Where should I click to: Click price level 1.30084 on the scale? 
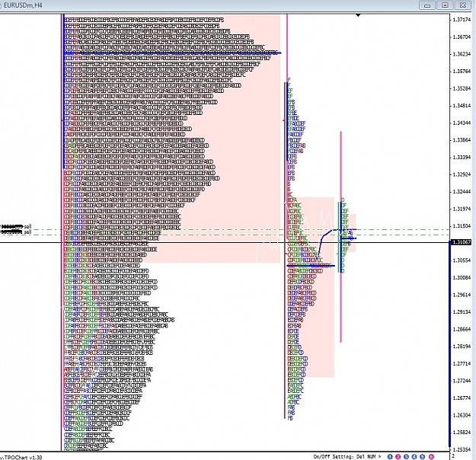coord(462,277)
